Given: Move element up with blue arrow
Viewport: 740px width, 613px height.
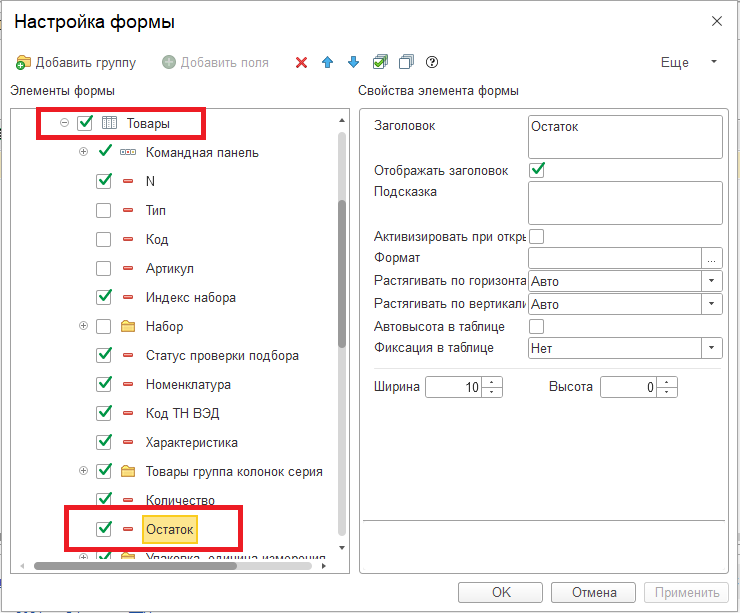Looking at the screenshot, I should 327,62.
